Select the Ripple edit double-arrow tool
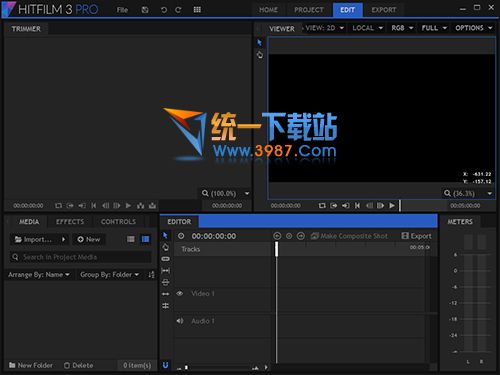Image resolution: width=500 pixels, height=375 pixels. (165, 294)
